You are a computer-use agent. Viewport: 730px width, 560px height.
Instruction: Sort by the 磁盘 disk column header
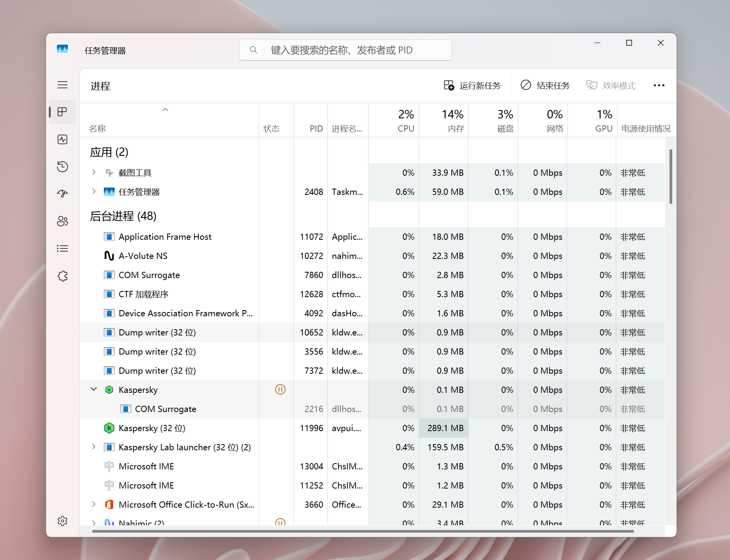click(x=493, y=120)
